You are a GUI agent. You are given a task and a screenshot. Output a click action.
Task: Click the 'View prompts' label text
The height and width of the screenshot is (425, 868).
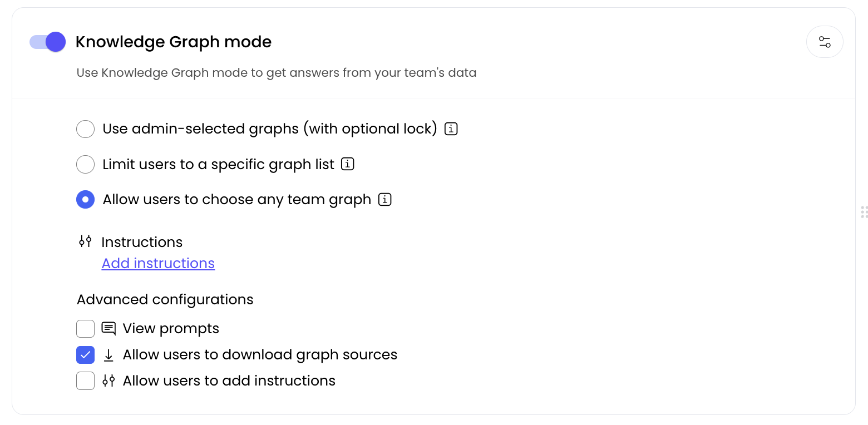click(x=171, y=329)
